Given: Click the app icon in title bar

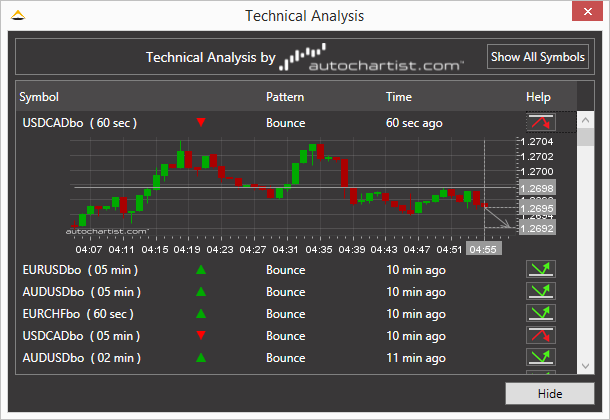Looking at the screenshot, I should tap(16, 16).
